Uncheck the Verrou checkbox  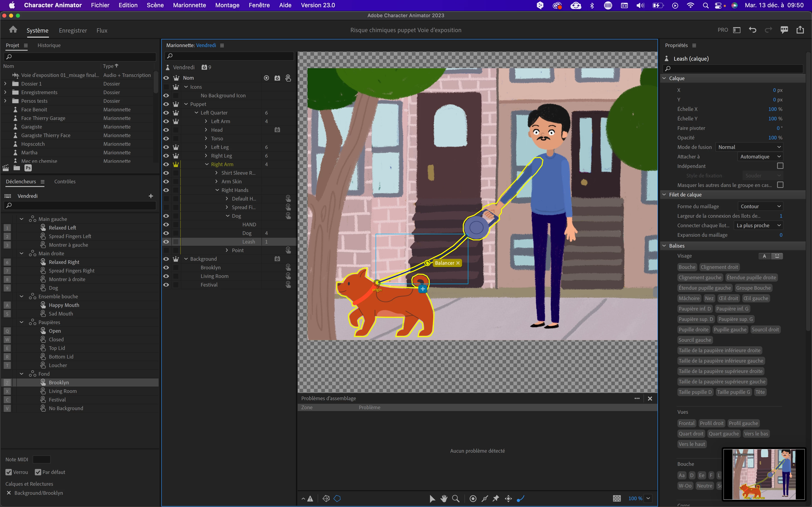point(9,472)
